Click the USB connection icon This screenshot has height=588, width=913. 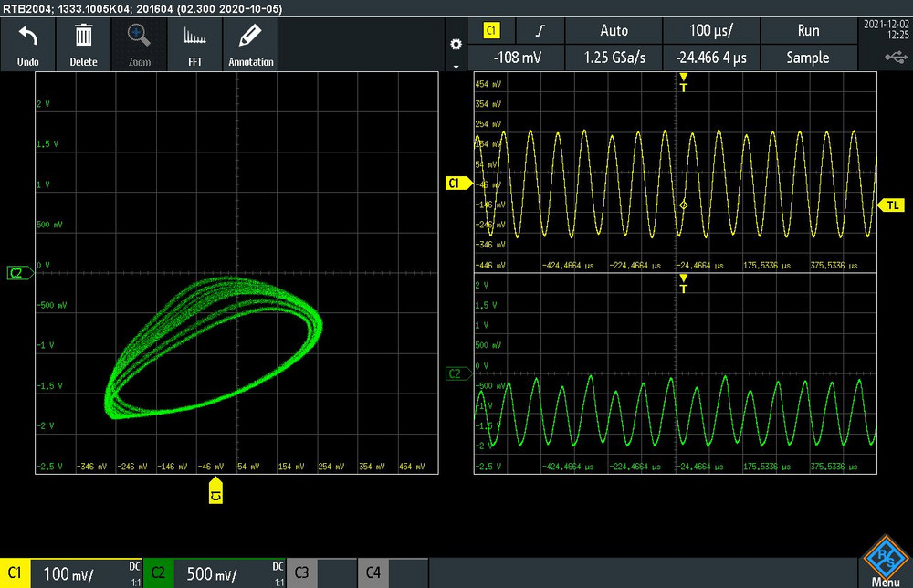(897, 57)
